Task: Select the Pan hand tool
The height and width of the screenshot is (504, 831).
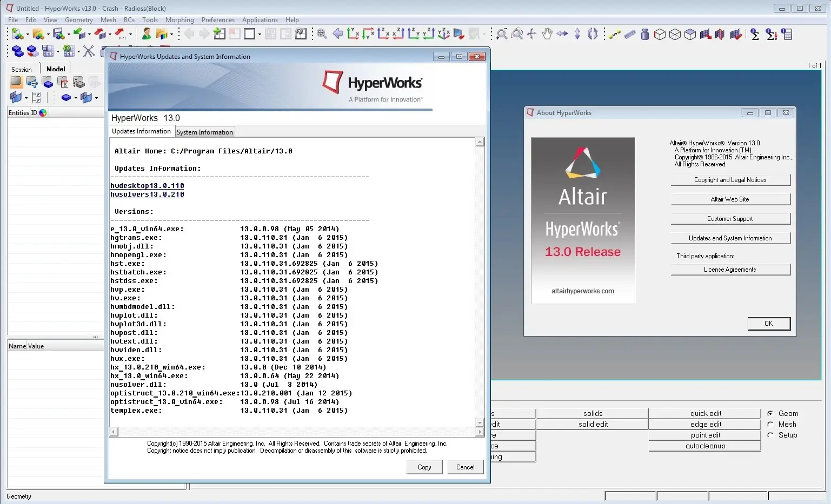Action: [x=547, y=34]
